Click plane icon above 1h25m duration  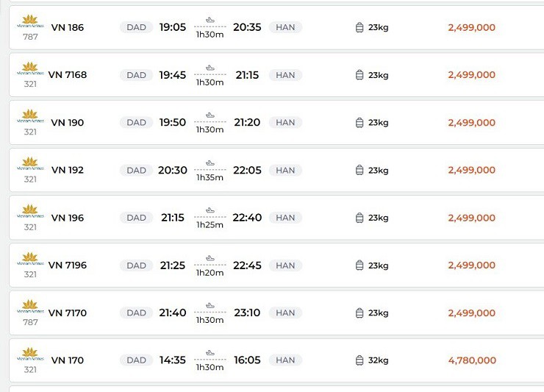[210, 210]
